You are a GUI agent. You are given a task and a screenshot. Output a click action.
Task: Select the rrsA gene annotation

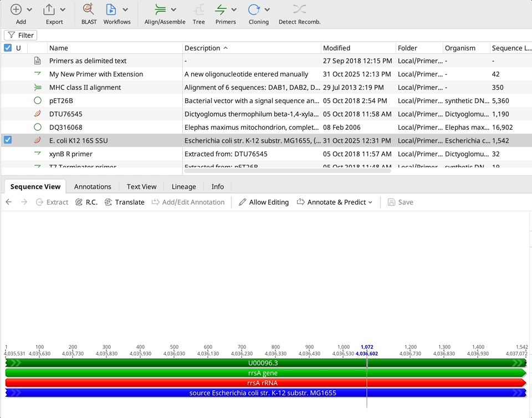[265, 373]
